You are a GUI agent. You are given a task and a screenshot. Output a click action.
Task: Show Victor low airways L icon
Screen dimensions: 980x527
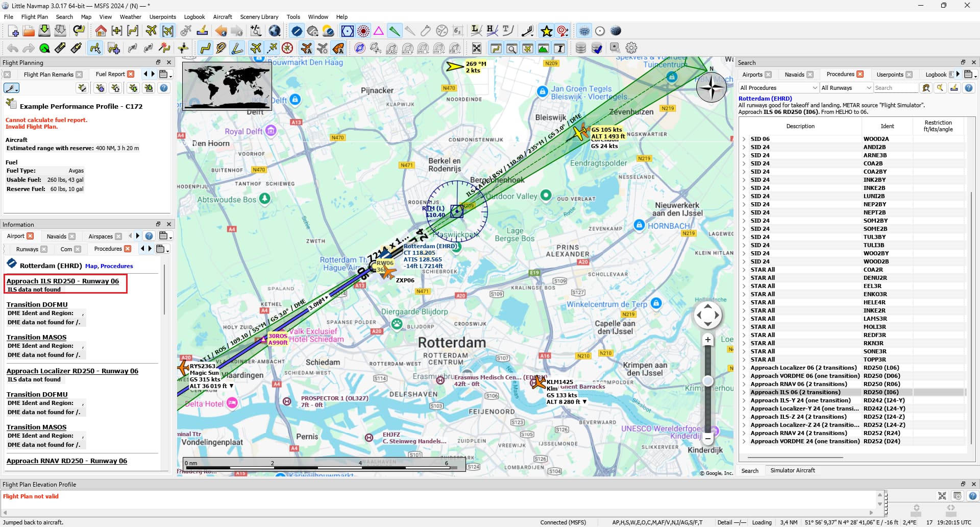click(476, 31)
